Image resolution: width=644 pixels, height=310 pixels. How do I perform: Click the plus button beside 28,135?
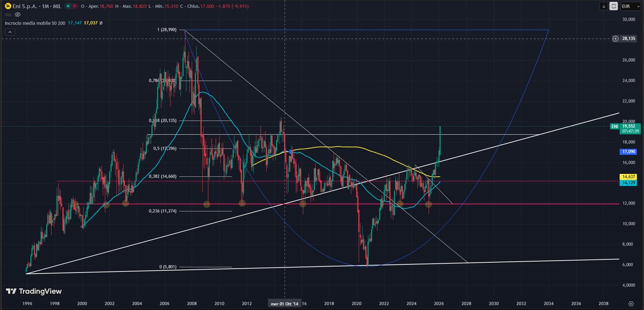[615, 39]
